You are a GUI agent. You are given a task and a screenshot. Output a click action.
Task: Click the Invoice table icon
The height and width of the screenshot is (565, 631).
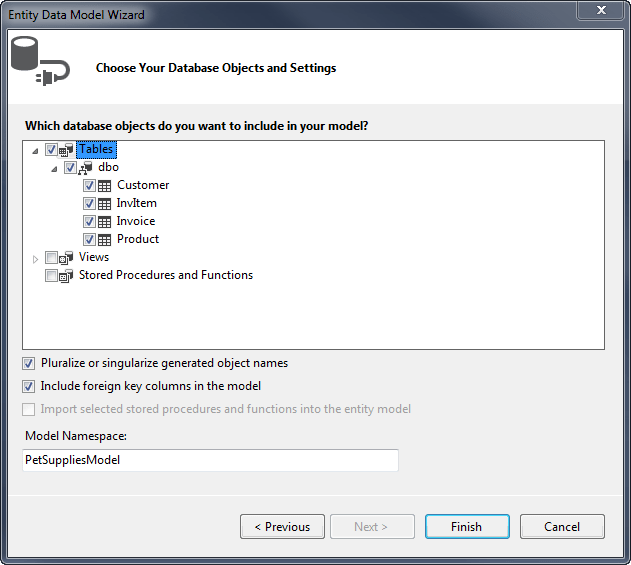105,222
